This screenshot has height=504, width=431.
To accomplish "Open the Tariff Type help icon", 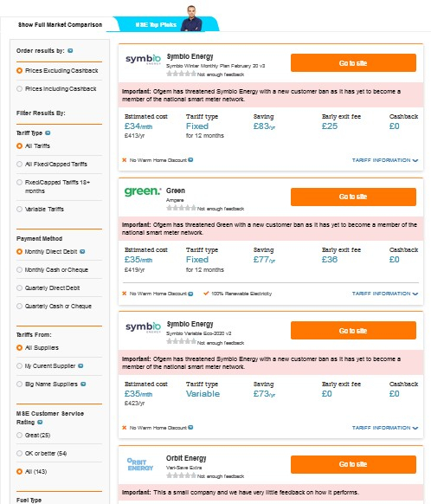I will pos(48,132).
